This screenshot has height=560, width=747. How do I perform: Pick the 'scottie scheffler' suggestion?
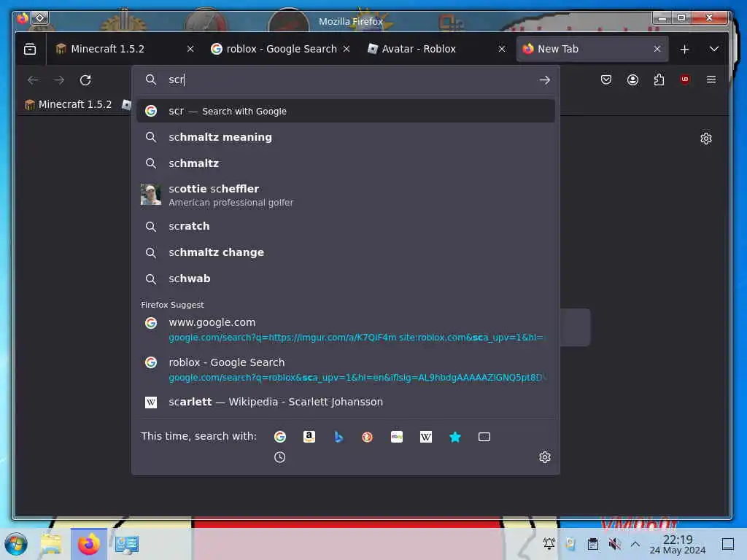click(x=346, y=195)
